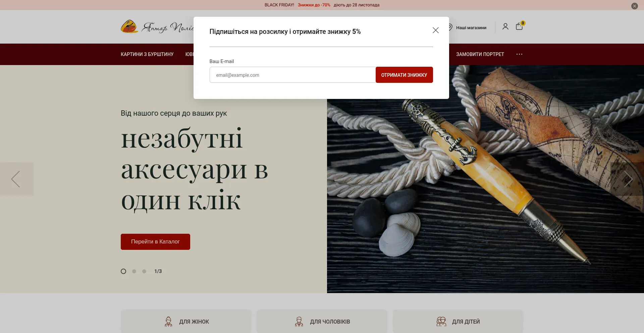Click Перейти в Каталог button
The width and height of the screenshot is (644, 333).
tap(155, 242)
